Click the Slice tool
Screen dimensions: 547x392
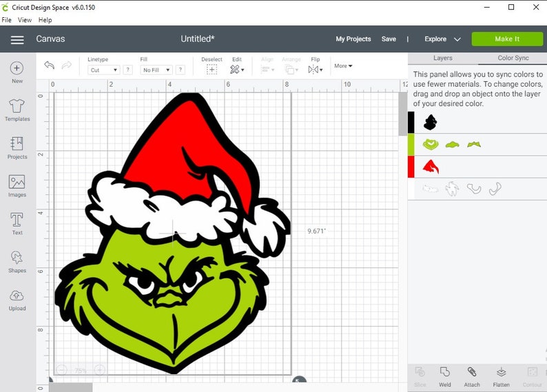[x=420, y=377]
